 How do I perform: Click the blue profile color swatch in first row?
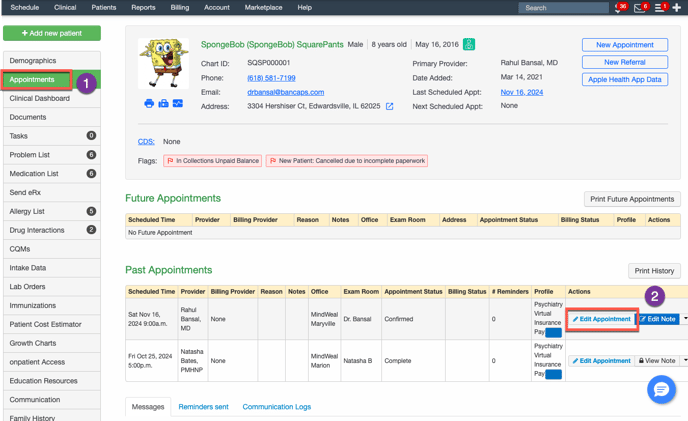point(553,332)
